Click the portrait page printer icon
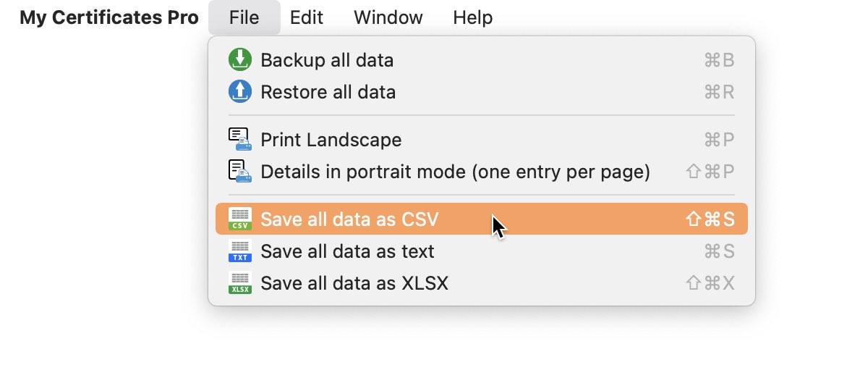Viewport: 868px width, 365px height. (x=239, y=172)
